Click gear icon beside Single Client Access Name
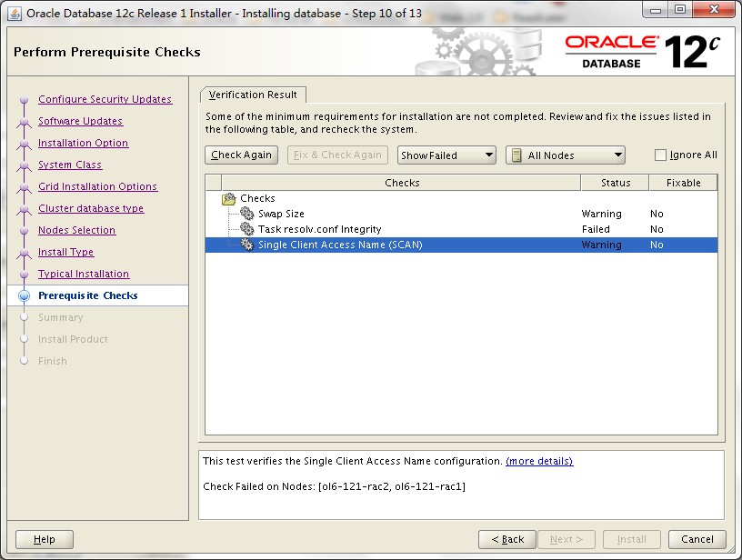Viewport: 742px width, 560px height. [x=247, y=245]
